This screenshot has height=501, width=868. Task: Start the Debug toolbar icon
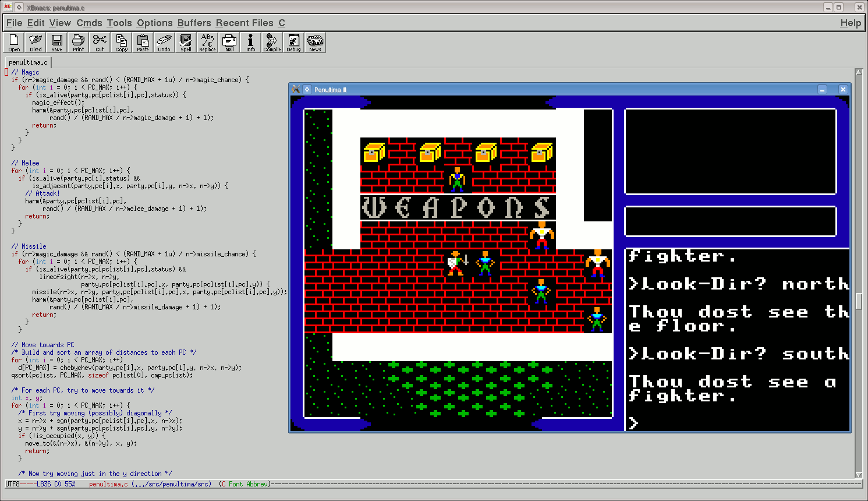coord(293,43)
